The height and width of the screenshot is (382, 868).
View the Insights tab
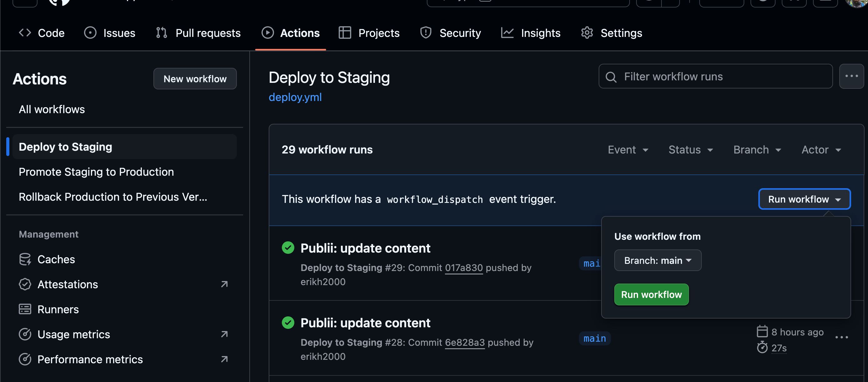click(x=531, y=33)
